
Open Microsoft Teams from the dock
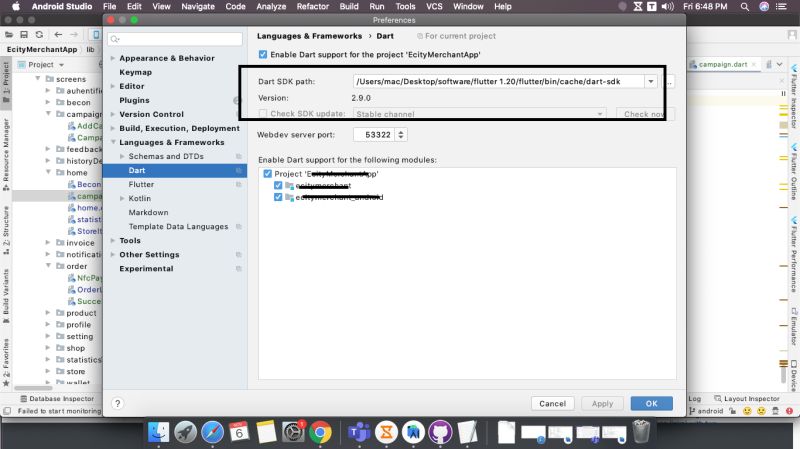point(359,433)
